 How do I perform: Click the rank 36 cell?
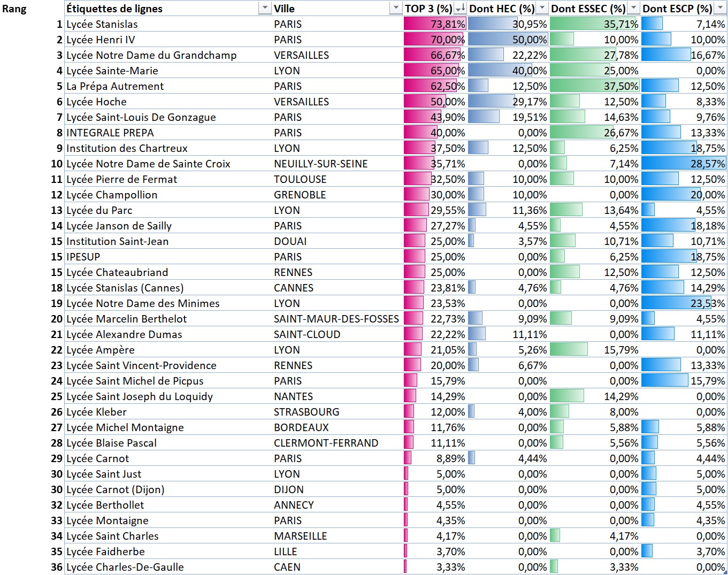(x=57, y=567)
